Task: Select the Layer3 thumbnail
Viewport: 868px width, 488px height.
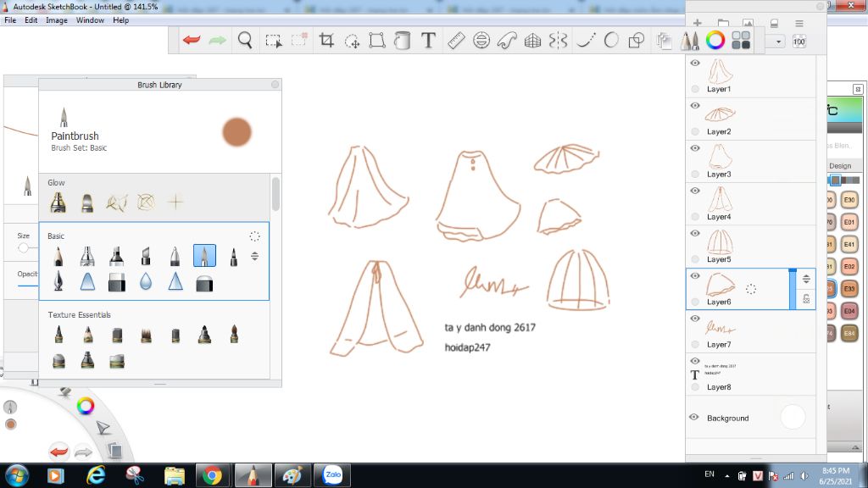Action: (x=720, y=157)
